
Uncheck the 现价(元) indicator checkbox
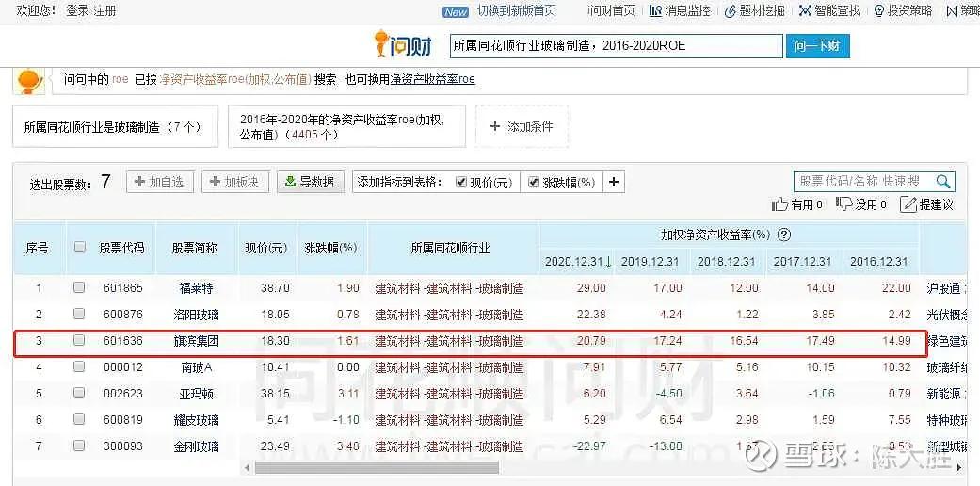point(461,182)
